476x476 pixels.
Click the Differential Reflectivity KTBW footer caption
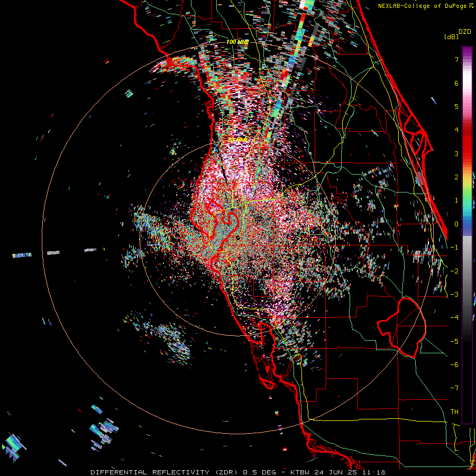238,472
